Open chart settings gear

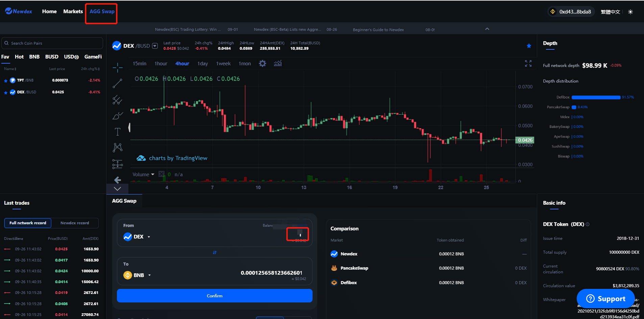(263, 64)
